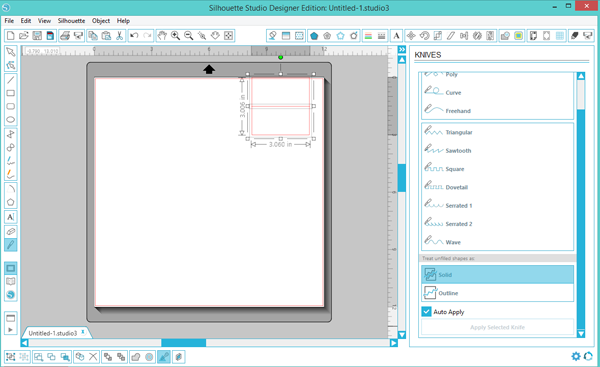Viewport: 600px width, 367px height.
Task: Select the Edit Points tool
Action: click(11, 65)
